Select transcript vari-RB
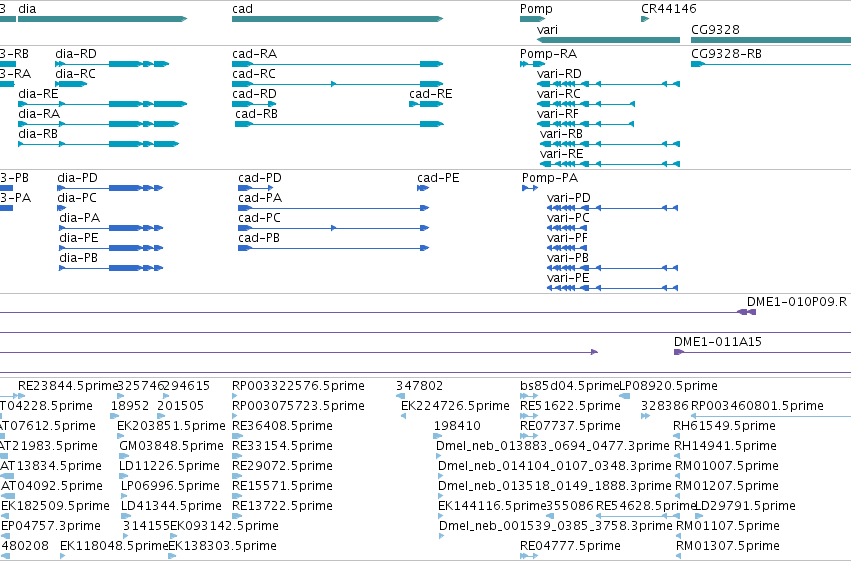This screenshot has height=561, width=851. [610, 144]
